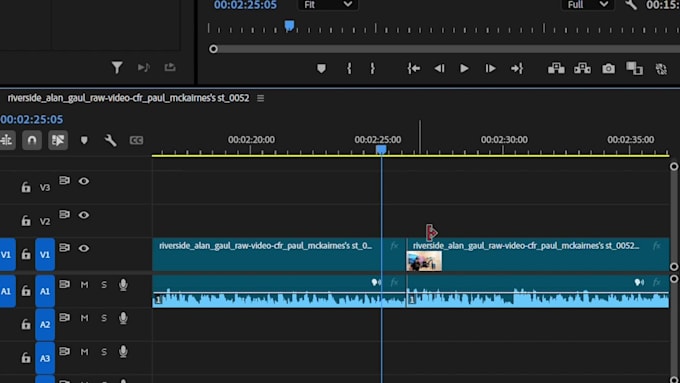Toggle sync lock on V2

pos(65,214)
